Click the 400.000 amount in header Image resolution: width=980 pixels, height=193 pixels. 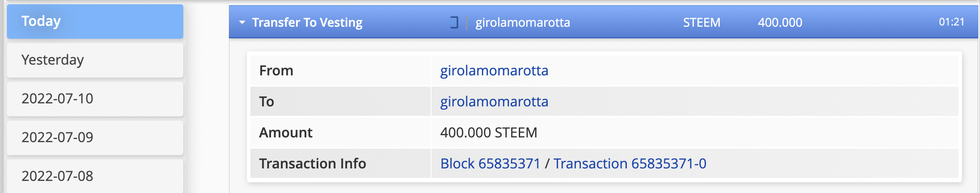point(780,22)
